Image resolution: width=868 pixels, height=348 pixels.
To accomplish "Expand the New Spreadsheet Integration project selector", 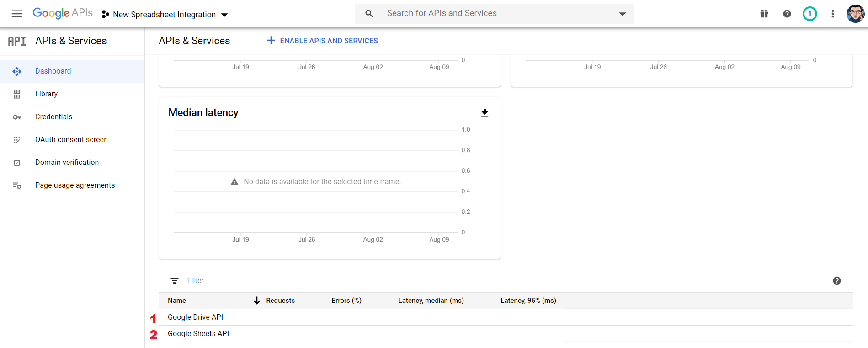I will (165, 15).
